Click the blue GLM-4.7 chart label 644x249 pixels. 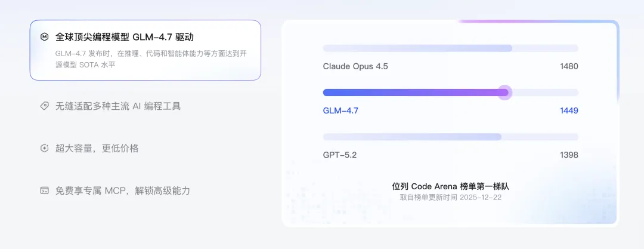pyautogui.click(x=340, y=110)
